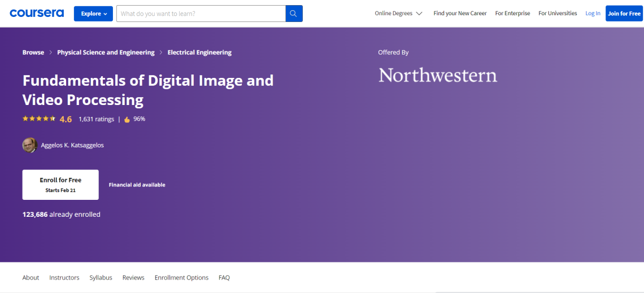Navigate to Electrical Engineering breadcrumb

tap(199, 53)
